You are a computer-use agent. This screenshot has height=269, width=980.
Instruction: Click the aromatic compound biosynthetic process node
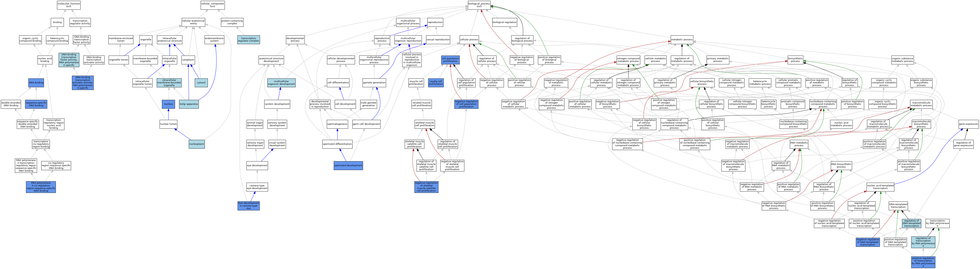click(x=792, y=104)
